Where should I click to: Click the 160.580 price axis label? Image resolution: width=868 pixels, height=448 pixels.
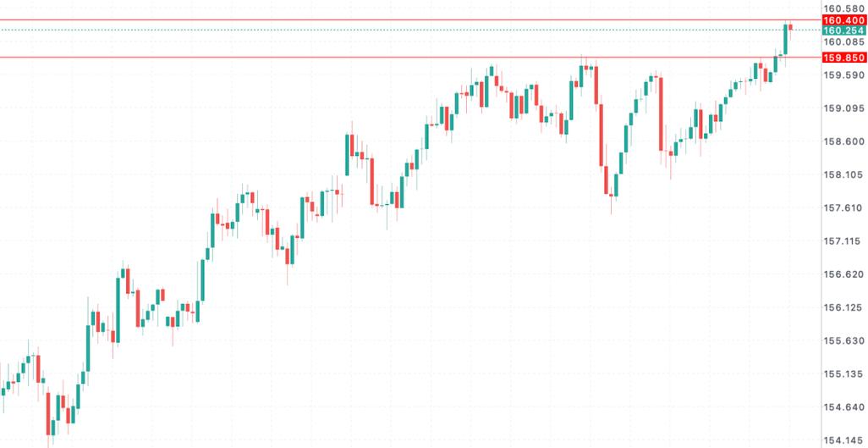click(843, 8)
